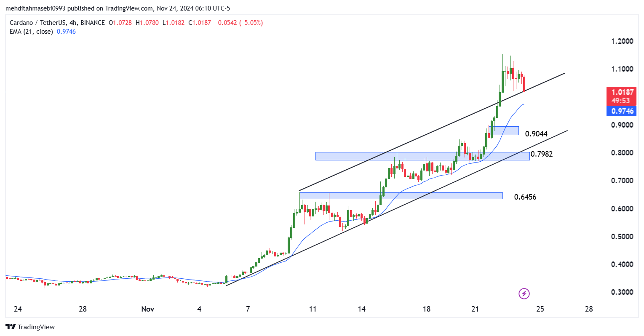Click the purple lightning bolt icon
This screenshot has height=336, width=644.
[x=524, y=293]
